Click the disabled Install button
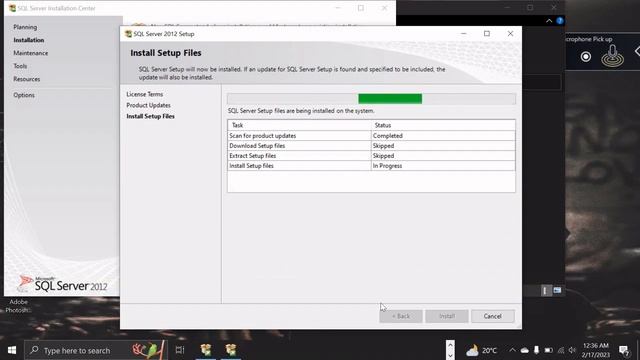 tap(447, 316)
